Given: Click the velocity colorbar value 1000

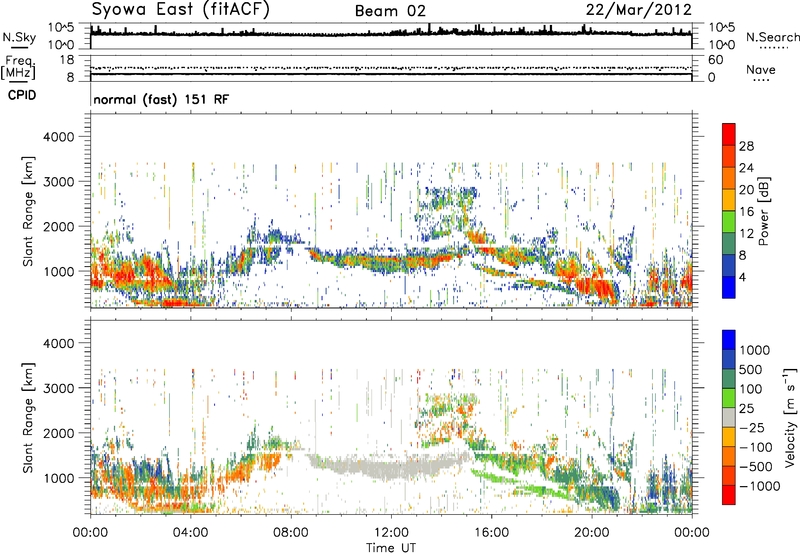Looking at the screenshot, I should click(755, 350).
